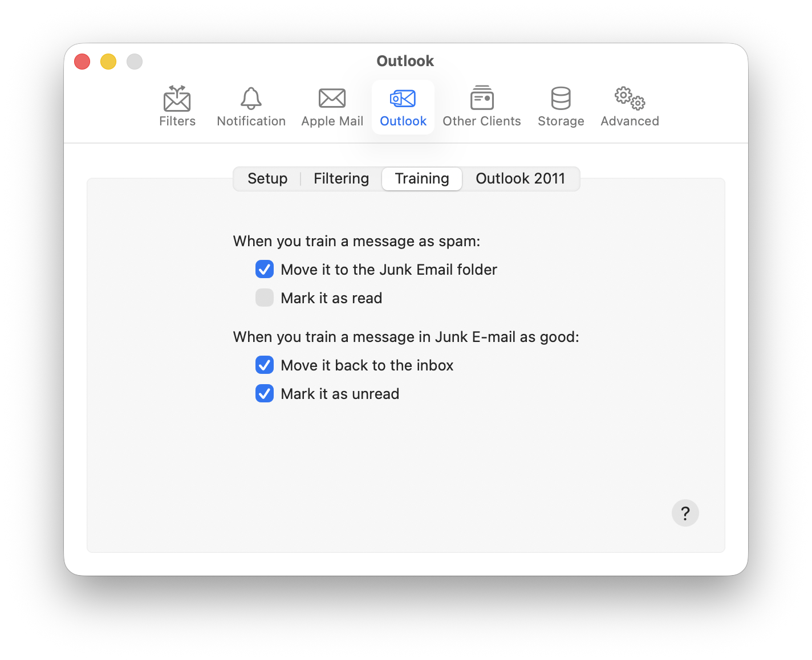
Task: Select the Outlook envelope icon in toolbar
Action: point(403,99)
